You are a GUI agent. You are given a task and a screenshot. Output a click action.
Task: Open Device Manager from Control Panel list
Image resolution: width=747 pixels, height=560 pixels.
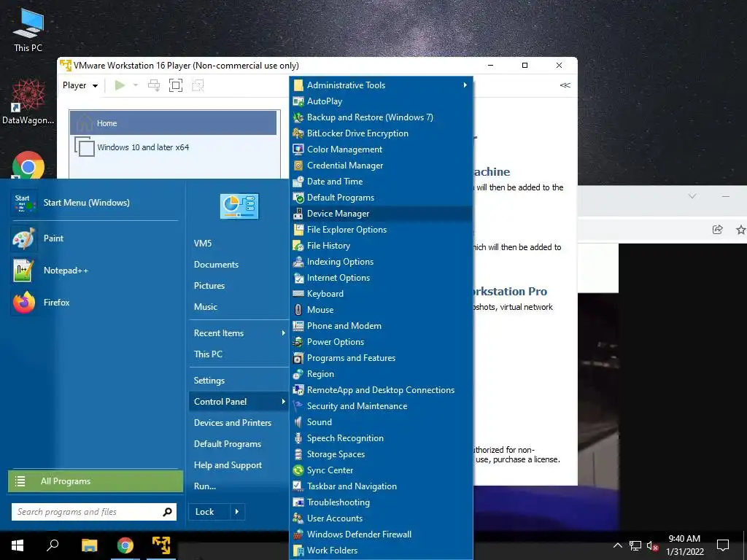click(381, 214)
